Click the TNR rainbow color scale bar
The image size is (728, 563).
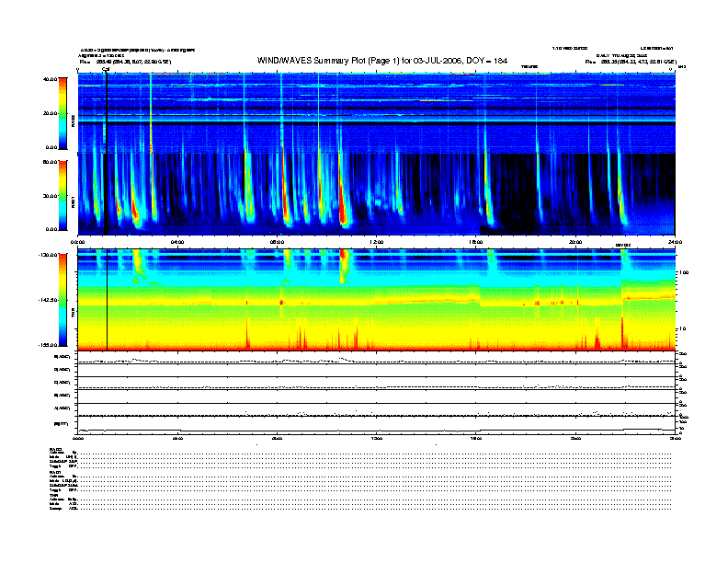(x=63, y=300)
